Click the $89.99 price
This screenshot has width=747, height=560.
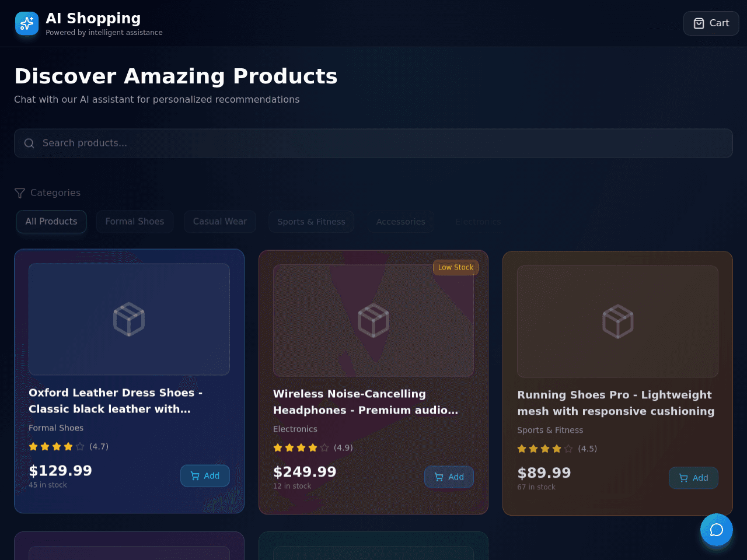544,473
